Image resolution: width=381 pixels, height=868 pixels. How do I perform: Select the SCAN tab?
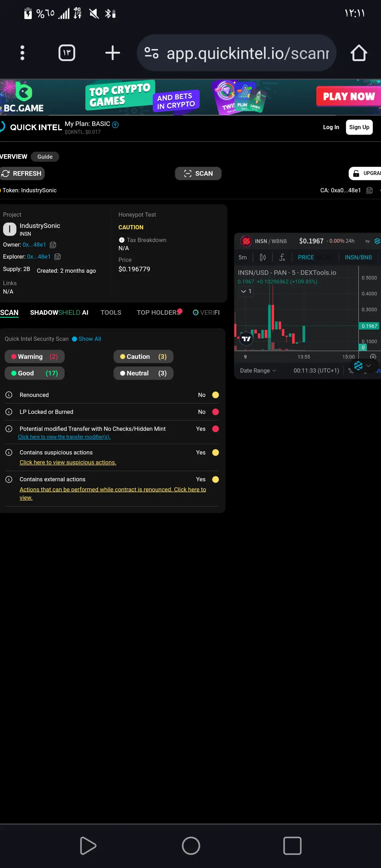click(x=9, y=313)
